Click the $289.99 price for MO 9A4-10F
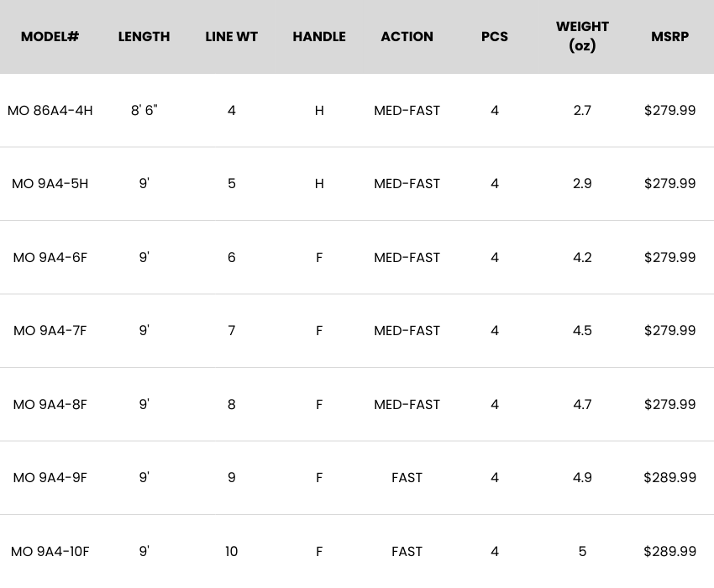714x588 pixels. pyautogui.click(x=669, y=551)
